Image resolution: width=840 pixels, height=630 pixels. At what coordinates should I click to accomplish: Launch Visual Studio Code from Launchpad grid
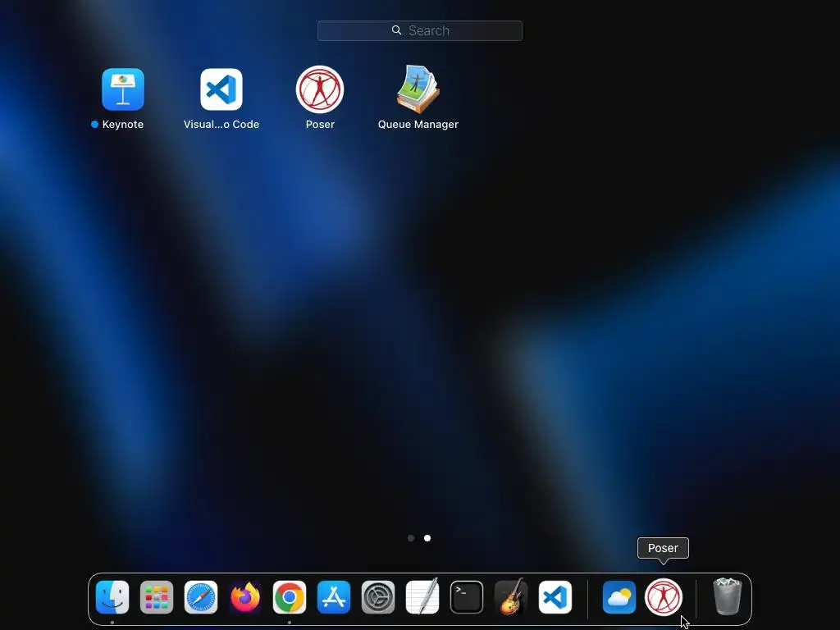(221, 89)
